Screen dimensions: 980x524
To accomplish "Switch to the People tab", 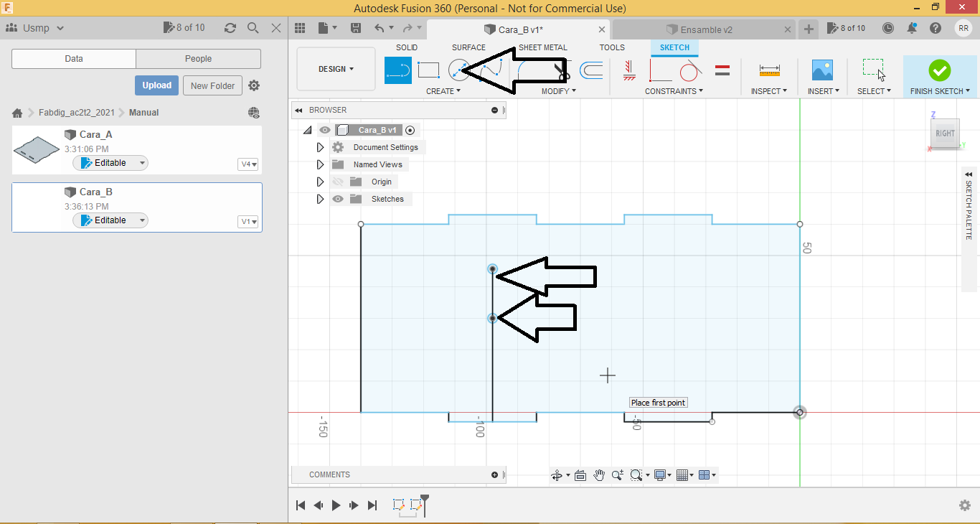I will point(198,59).
